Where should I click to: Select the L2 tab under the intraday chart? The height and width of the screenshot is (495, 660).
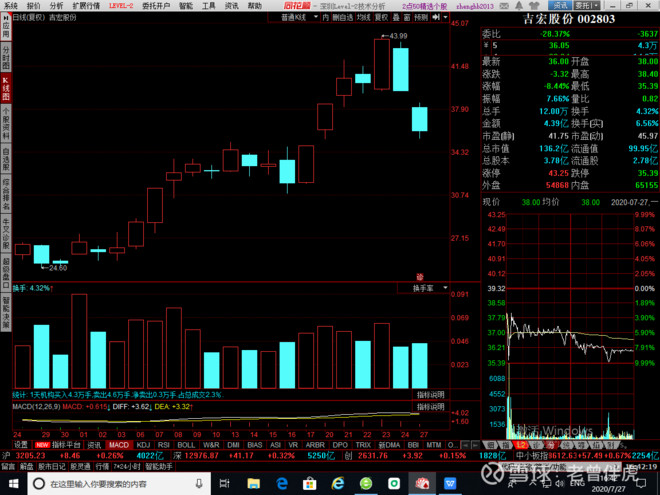point(521,445)
